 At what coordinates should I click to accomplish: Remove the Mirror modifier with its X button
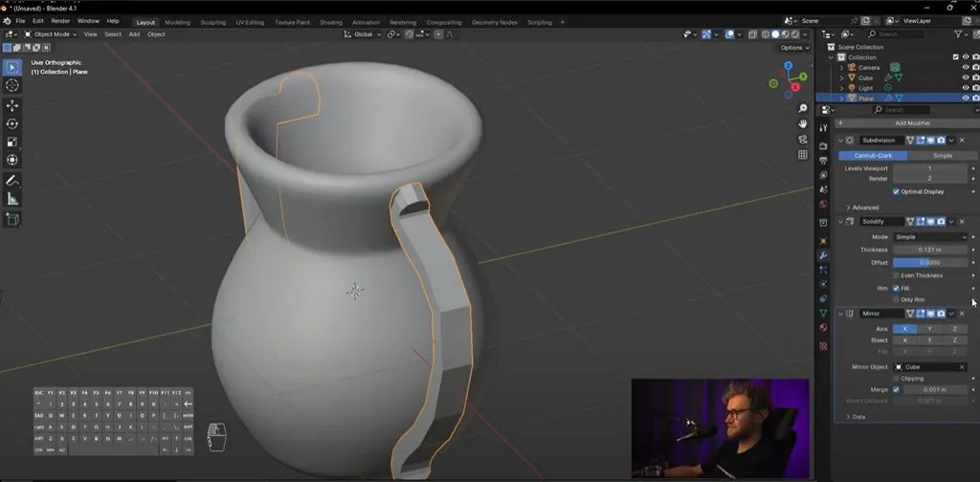tap(962, 314)
